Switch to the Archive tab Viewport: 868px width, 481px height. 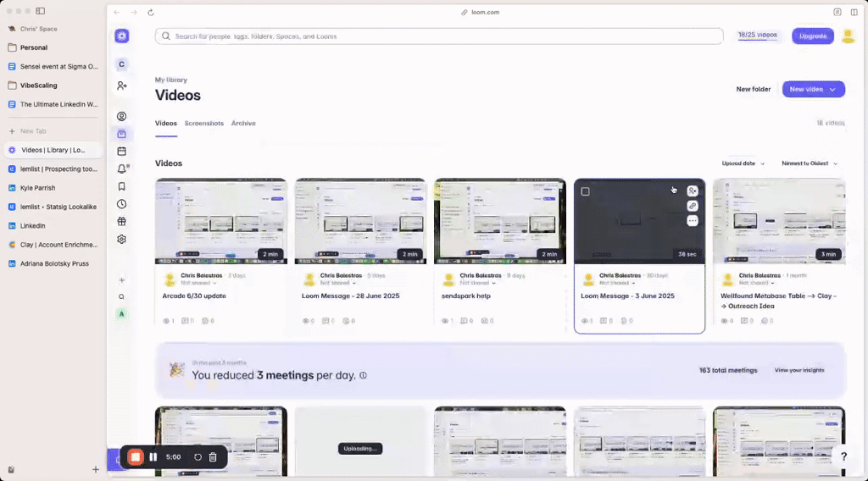pyautogui.click(x=243, y=124)
